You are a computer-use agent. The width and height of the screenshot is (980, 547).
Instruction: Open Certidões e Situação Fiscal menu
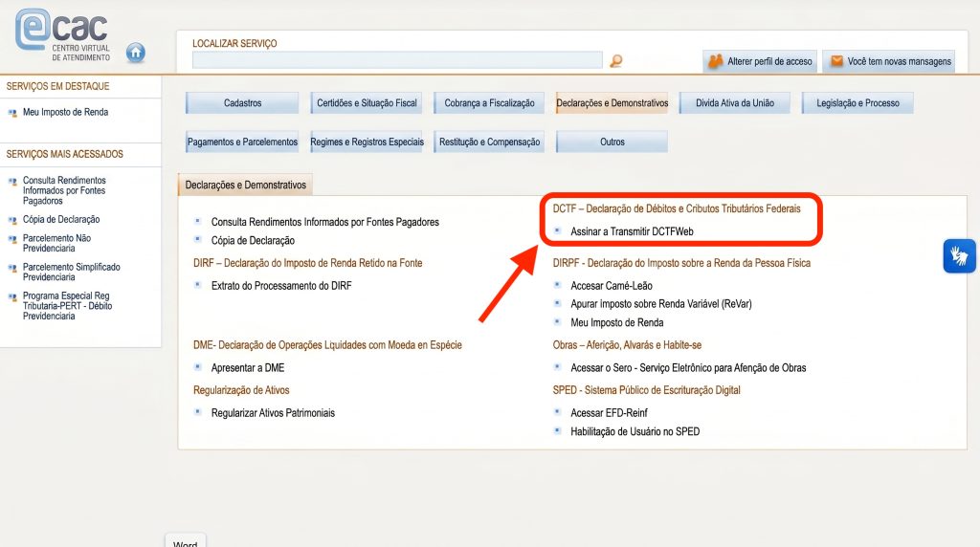pos(367,103)
